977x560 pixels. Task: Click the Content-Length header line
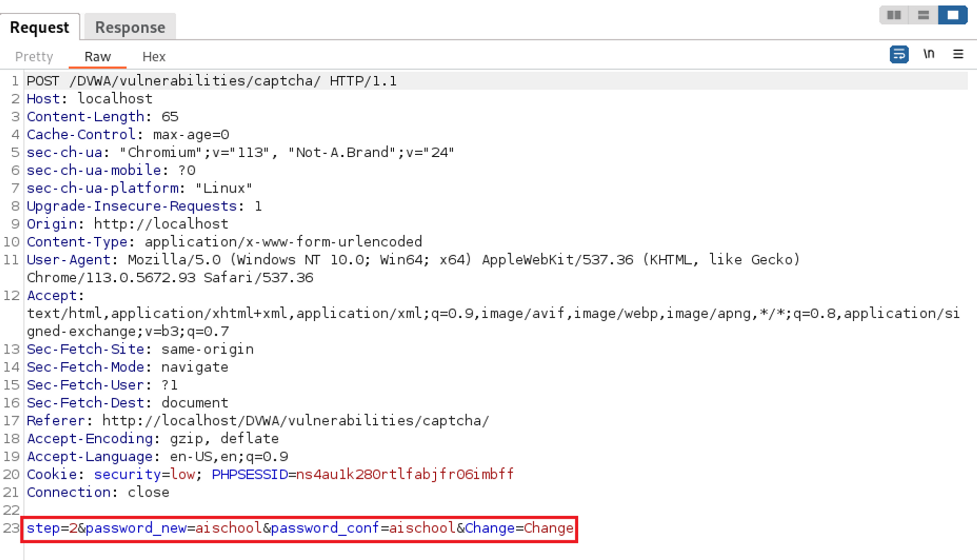click(103, 117)
